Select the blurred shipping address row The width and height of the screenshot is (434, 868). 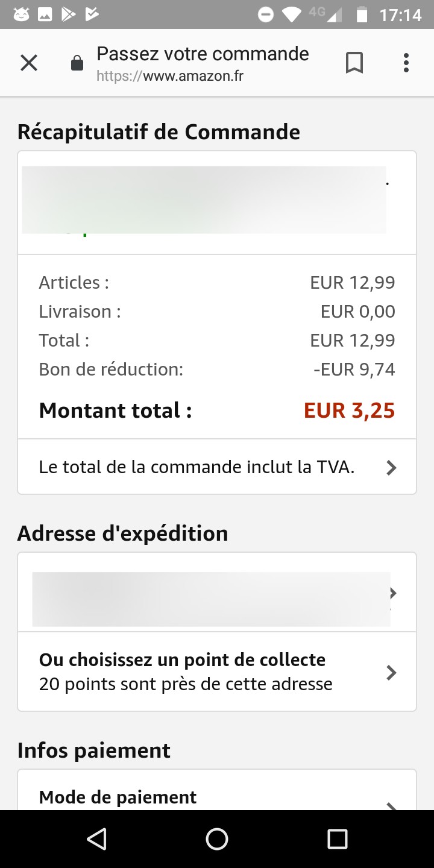pos(211,599)
